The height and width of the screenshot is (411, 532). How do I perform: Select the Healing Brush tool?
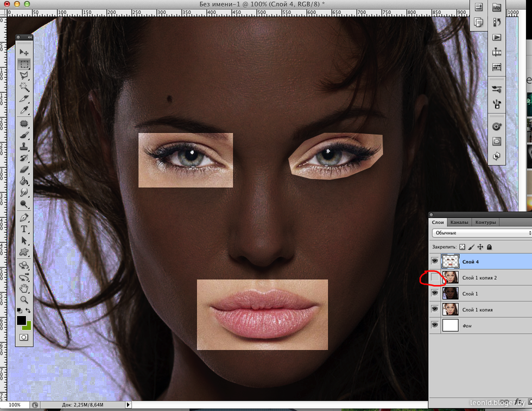click(24, 124)
